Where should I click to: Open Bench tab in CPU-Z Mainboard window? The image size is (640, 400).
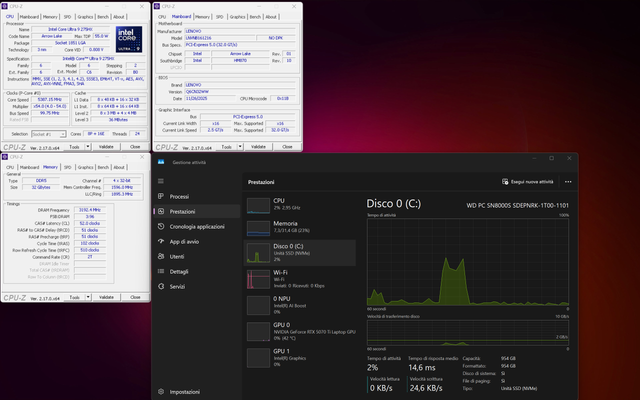pyautogui.click(x=255, y=17)
